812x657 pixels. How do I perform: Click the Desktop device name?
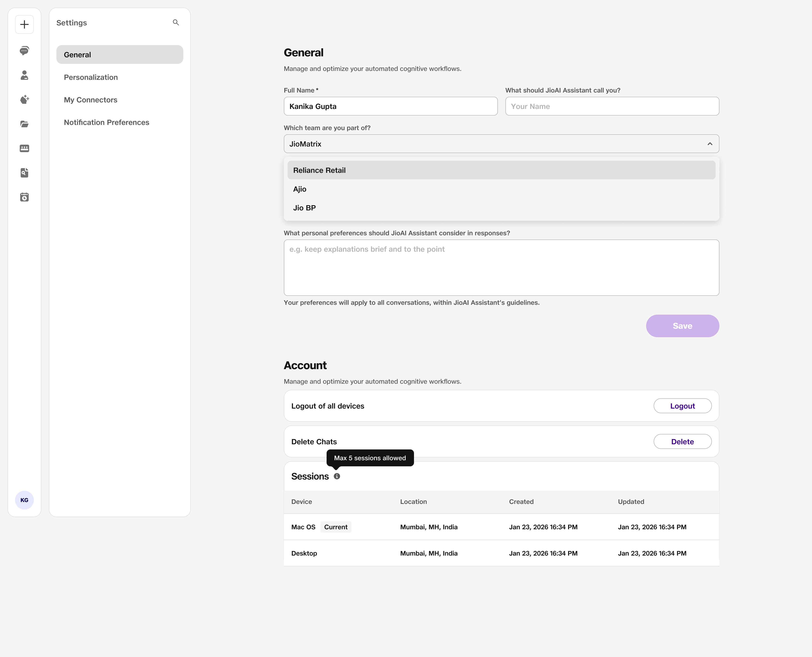(304, 553)
